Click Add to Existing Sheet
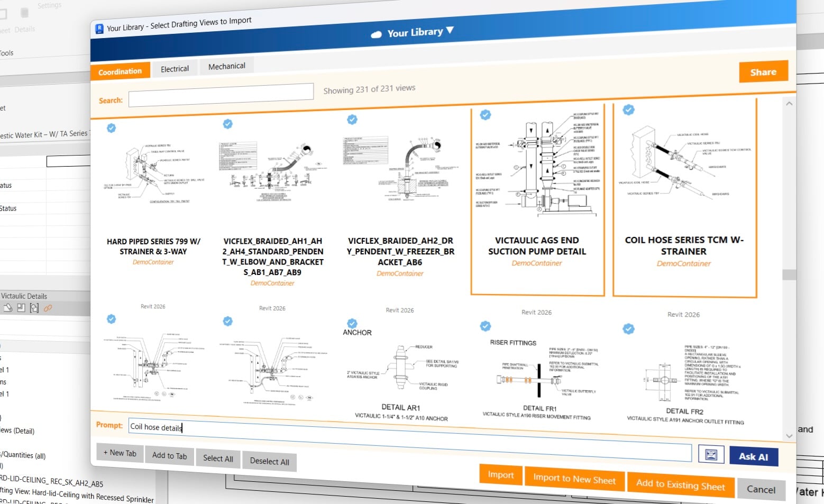Screen dimensions: 824x504 tap(681, 485)
